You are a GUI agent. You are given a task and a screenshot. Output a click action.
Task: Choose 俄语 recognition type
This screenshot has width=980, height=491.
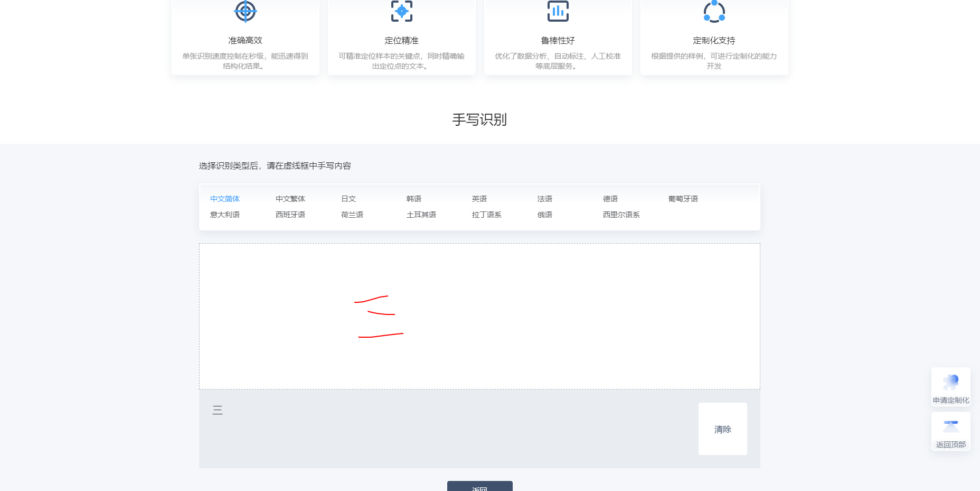tap(545, 215)
